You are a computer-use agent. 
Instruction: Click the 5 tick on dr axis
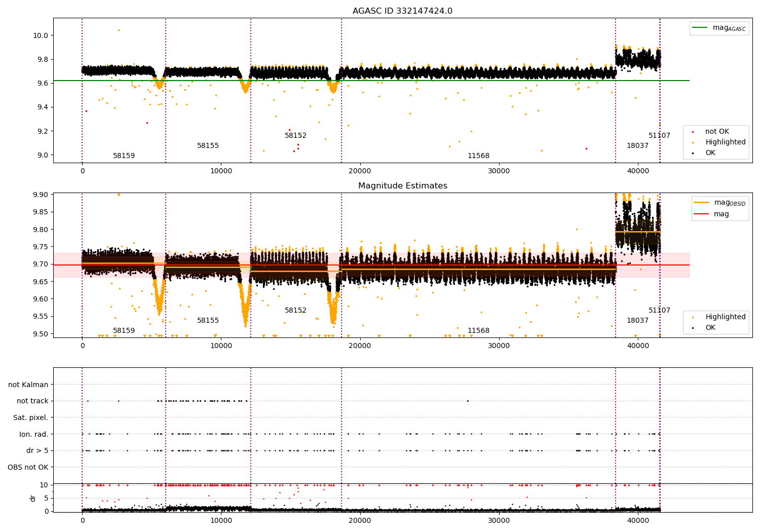[x=47, y=498]
